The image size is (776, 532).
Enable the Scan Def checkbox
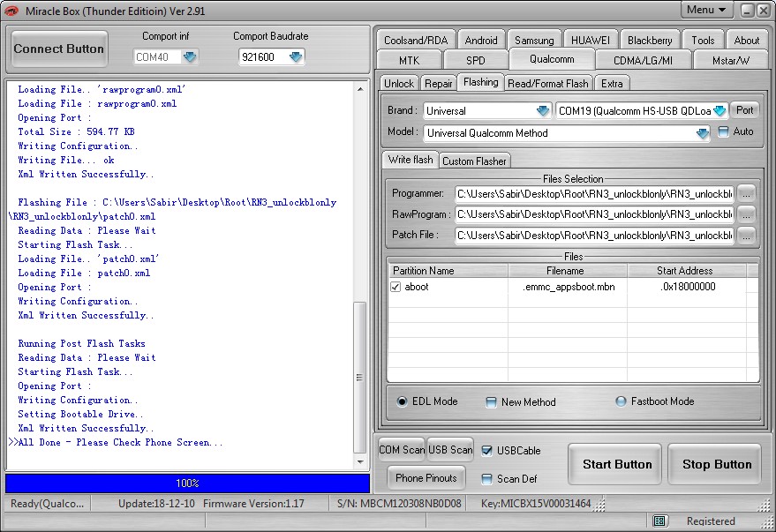click(x=487, y=478)
